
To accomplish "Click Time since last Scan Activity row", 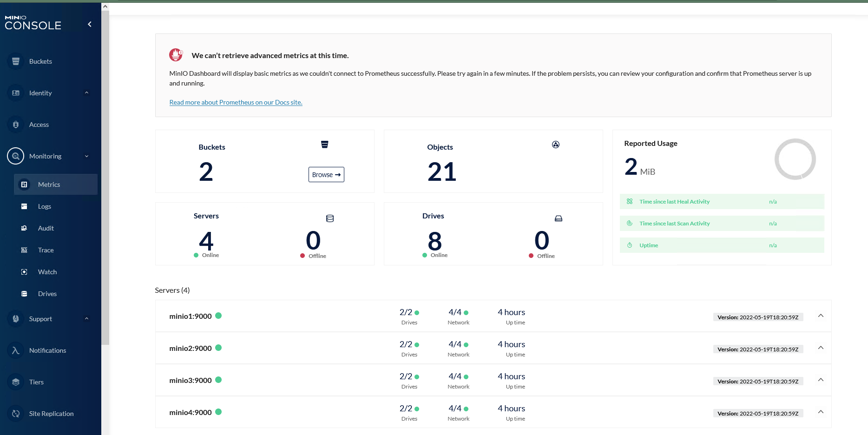I will pos(722,223).
